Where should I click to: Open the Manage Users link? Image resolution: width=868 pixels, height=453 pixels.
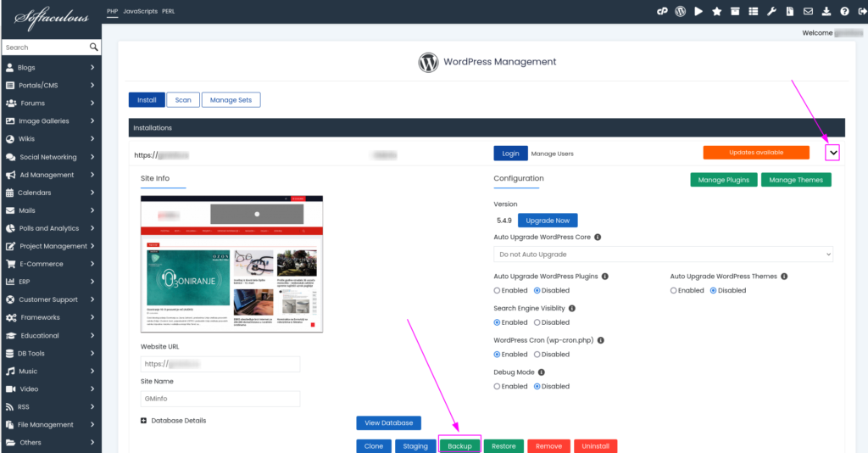553,154
